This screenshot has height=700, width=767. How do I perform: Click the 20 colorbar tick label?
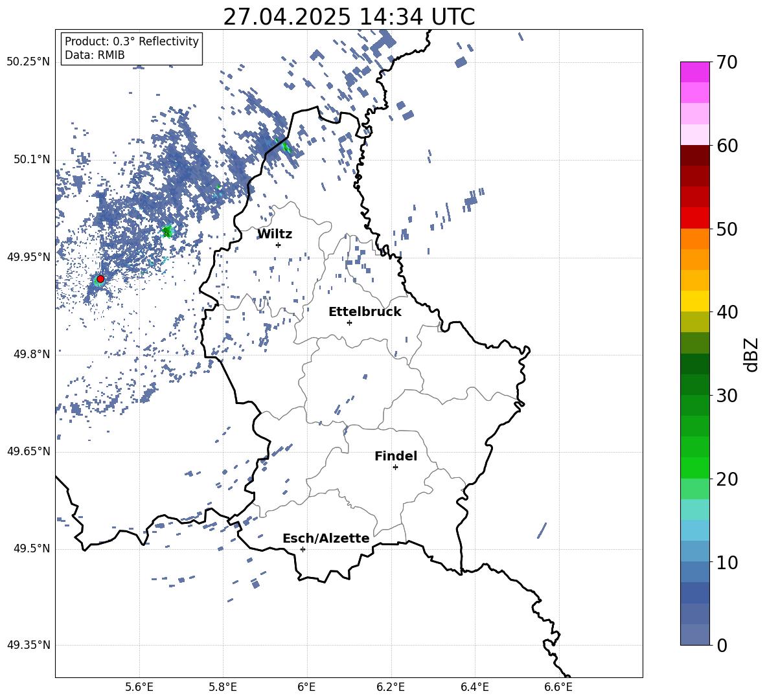click(x=727, y=479)
